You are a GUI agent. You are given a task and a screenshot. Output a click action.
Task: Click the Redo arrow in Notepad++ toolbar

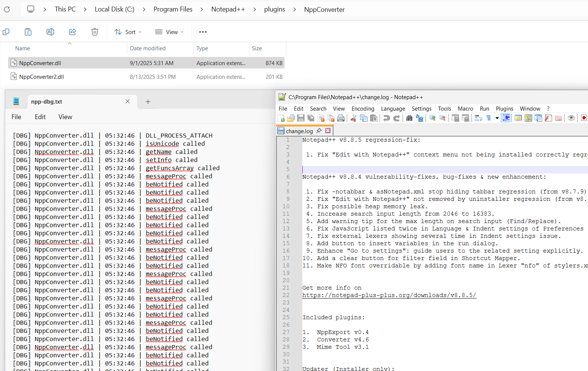(x=397, y=118)
